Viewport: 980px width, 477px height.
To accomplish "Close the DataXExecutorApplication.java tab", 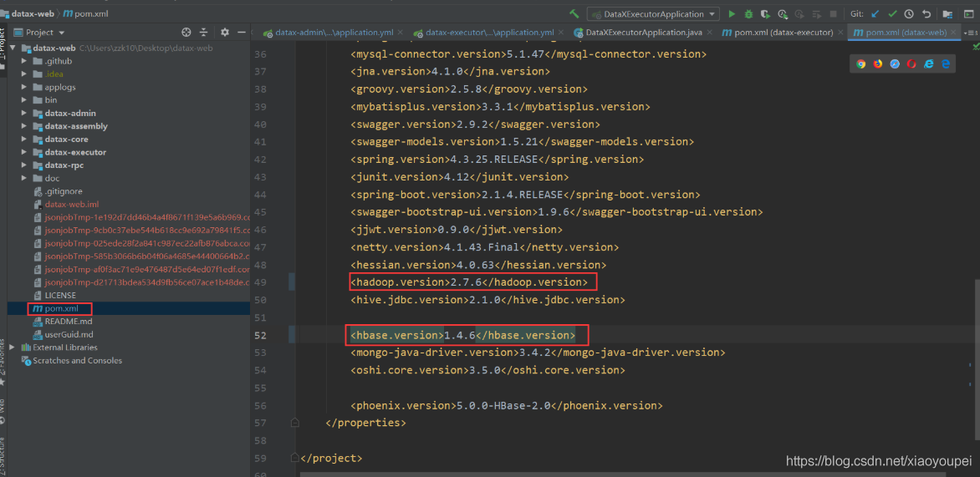I will [707, 33].
